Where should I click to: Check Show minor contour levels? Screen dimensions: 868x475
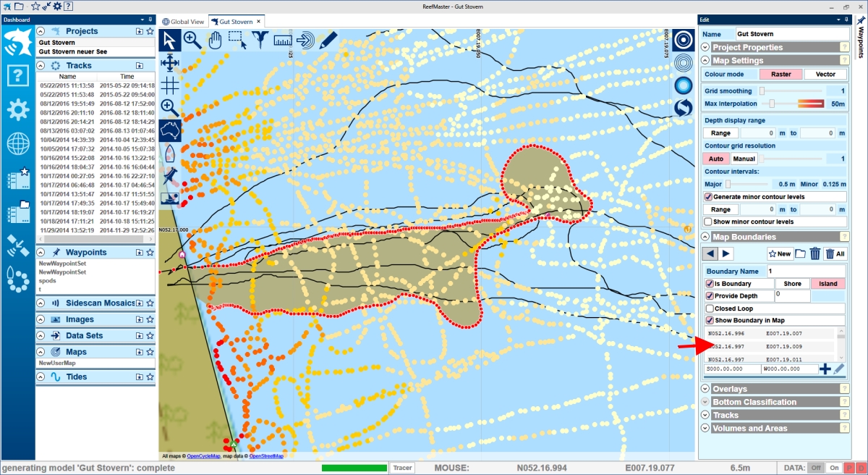point(710,222)
